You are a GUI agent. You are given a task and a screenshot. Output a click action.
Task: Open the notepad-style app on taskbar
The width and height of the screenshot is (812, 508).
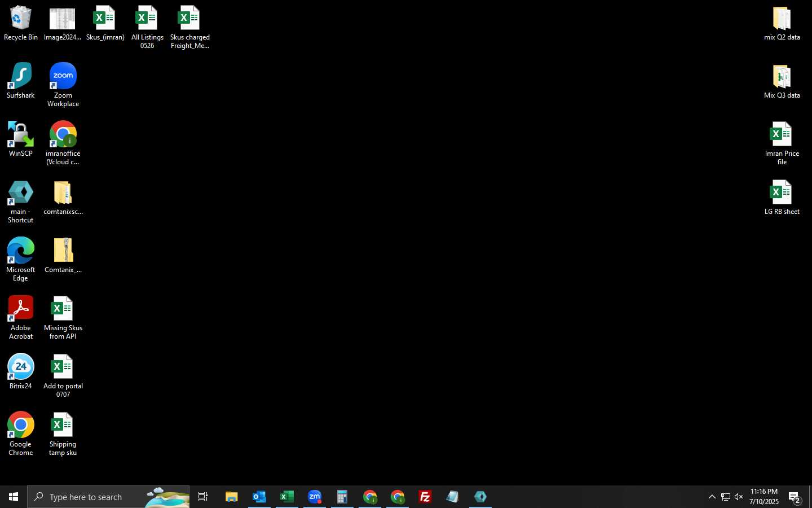453,497
